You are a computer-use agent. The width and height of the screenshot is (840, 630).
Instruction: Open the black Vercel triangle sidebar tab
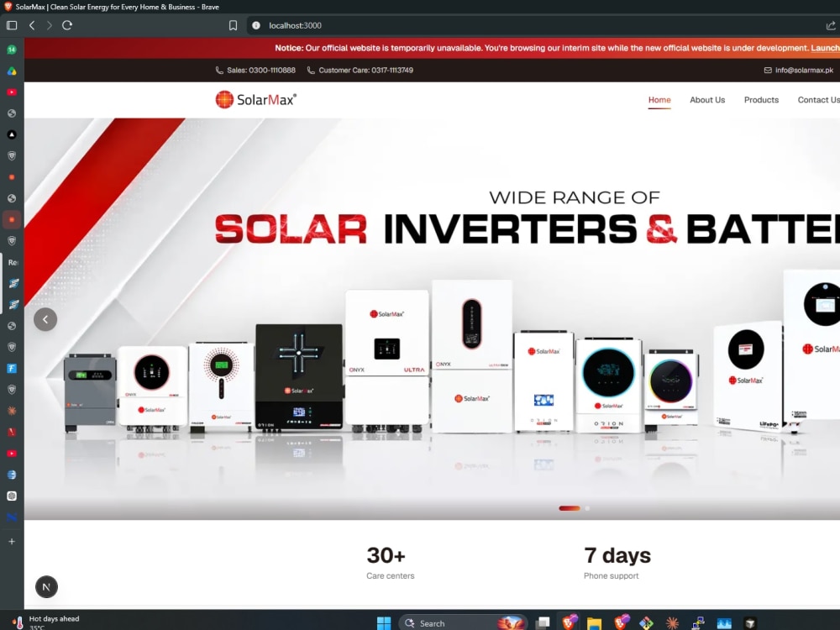pyautogui.click(x=12, y=134)
